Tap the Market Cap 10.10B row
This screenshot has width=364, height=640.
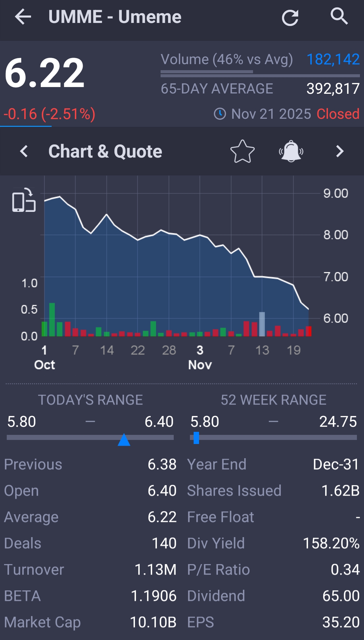[90, 622]
